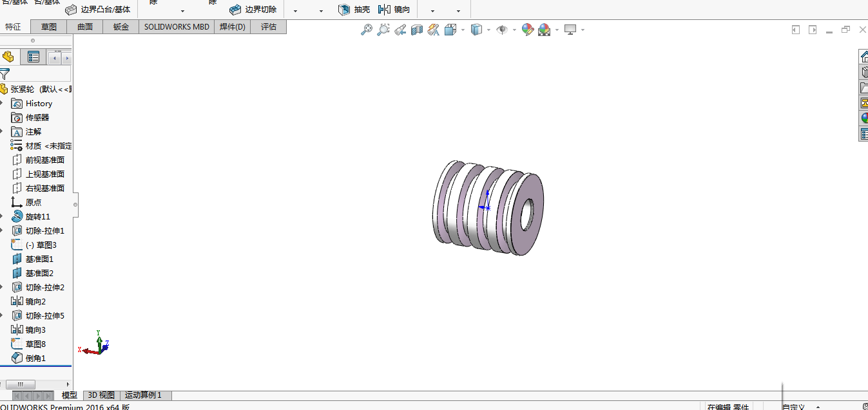The image size is (868, 410).
Task: Select the (-) 草图3 sketch item
Action: 34,245
